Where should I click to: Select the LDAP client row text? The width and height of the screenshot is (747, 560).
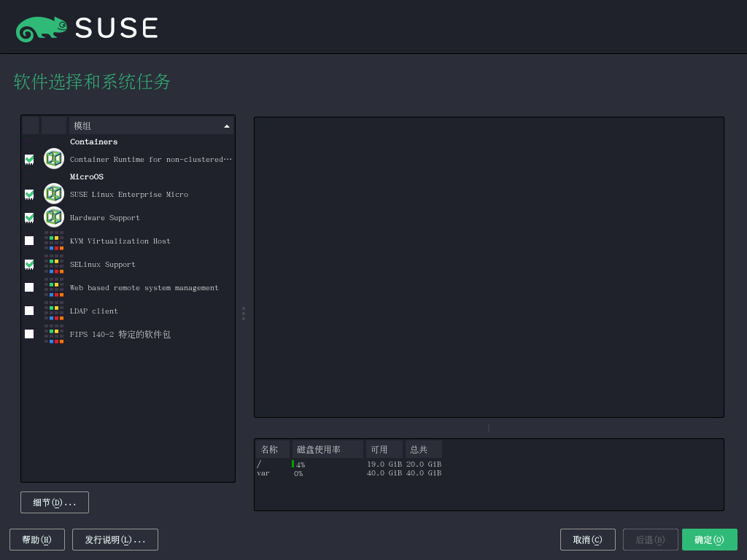[94, 311]
